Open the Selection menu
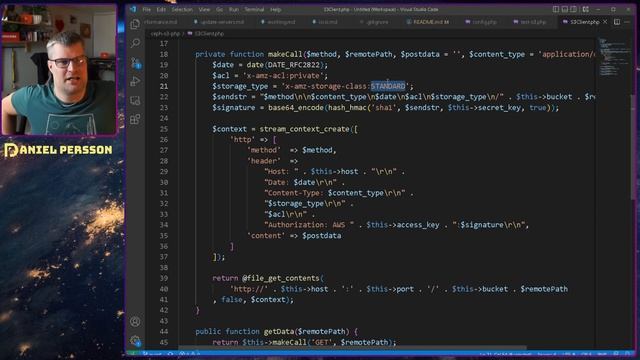 (x=182, y=9)
